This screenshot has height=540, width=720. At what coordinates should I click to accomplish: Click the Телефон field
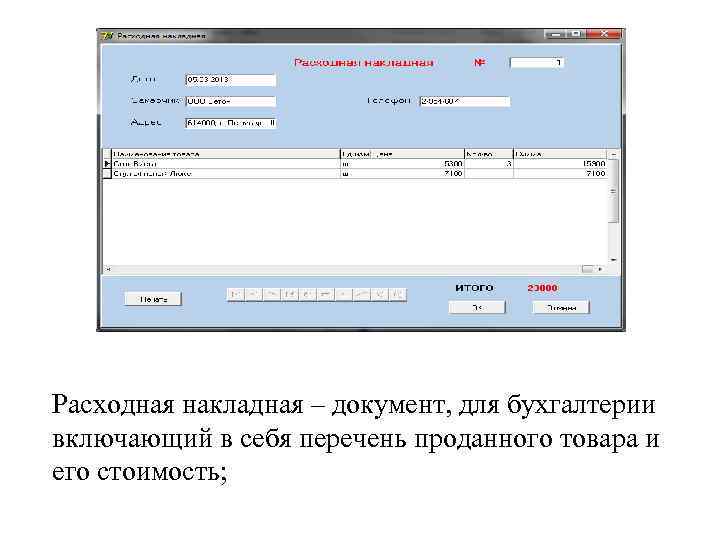click(465, 101)
